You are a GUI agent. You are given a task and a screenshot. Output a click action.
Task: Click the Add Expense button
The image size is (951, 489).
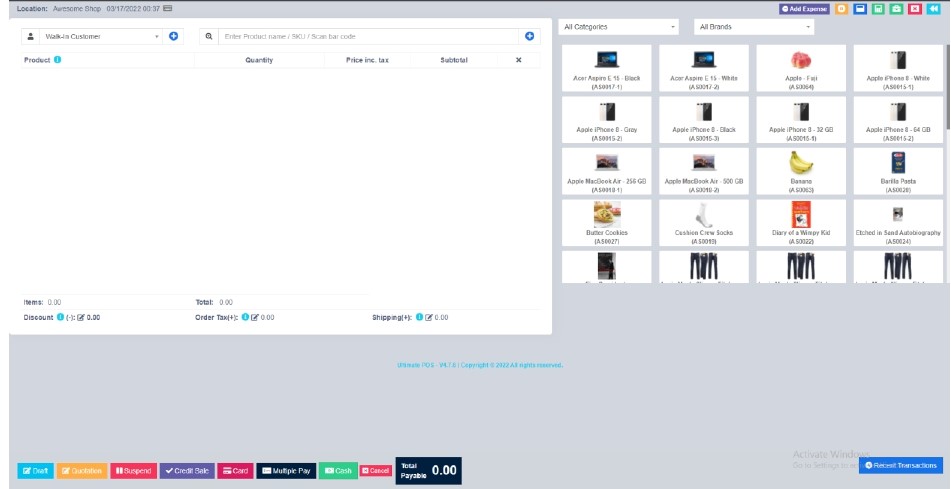tap(804, 9)
